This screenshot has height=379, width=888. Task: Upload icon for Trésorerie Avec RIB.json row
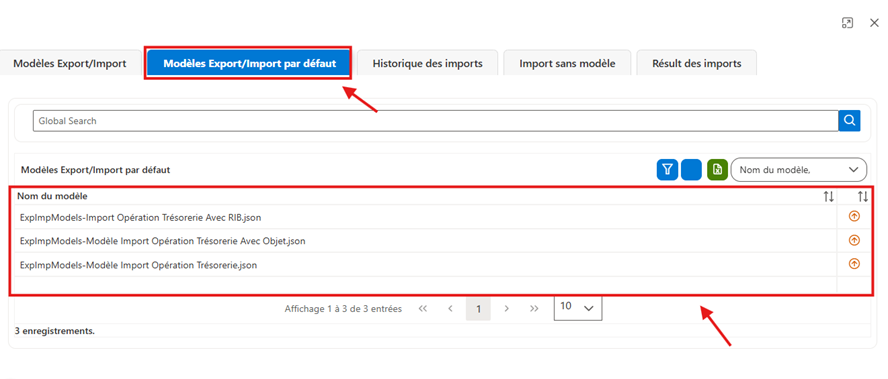click(854, 216)
